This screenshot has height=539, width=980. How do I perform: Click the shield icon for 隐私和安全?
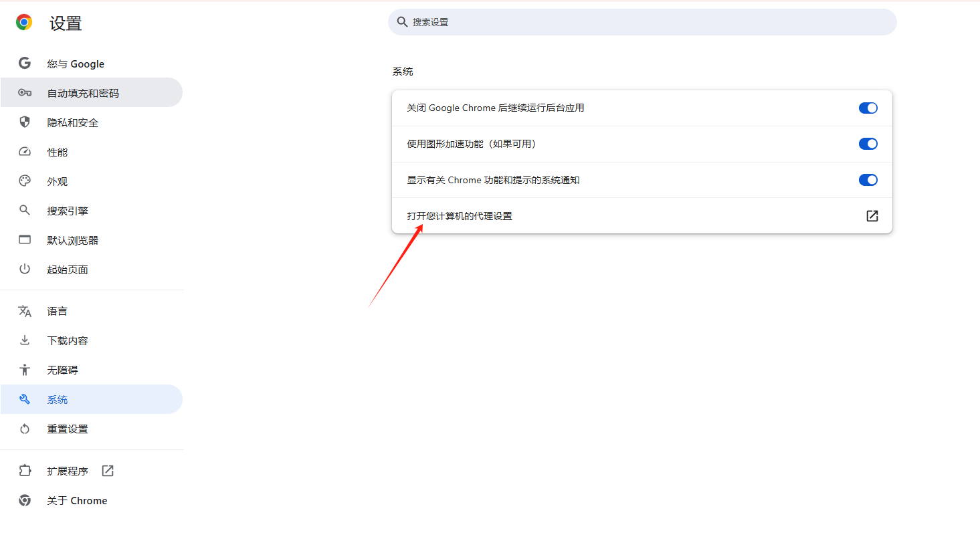pos(25,122)
